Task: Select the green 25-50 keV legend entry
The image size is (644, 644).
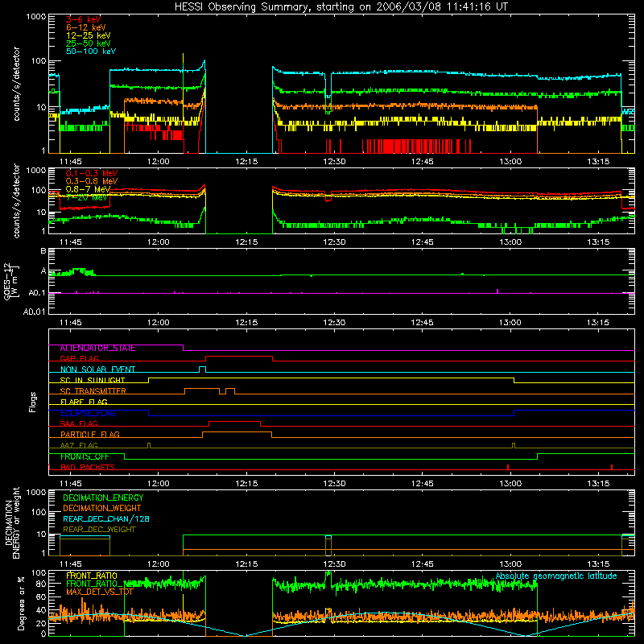Action: click(x=89, y=43)
